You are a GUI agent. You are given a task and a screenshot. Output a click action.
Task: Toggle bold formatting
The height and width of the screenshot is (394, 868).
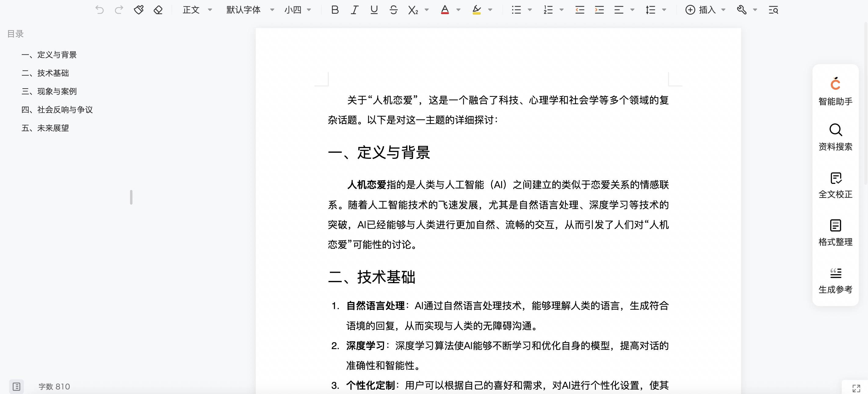pos(335,10)
